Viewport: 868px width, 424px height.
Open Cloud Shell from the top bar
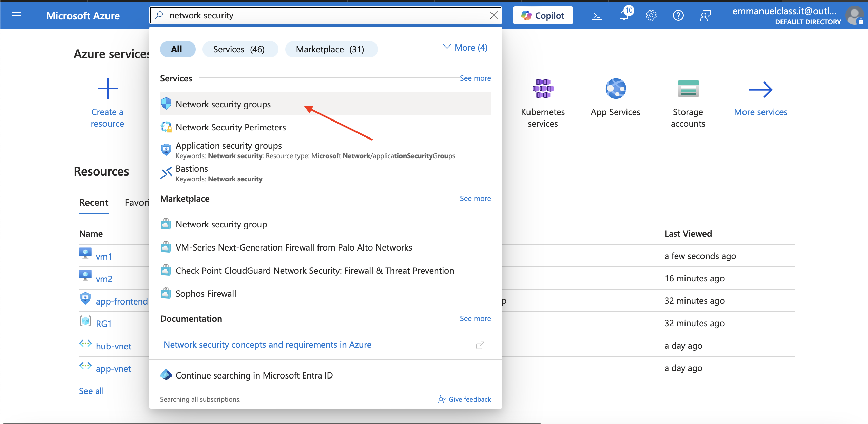(x=597, y=16)
